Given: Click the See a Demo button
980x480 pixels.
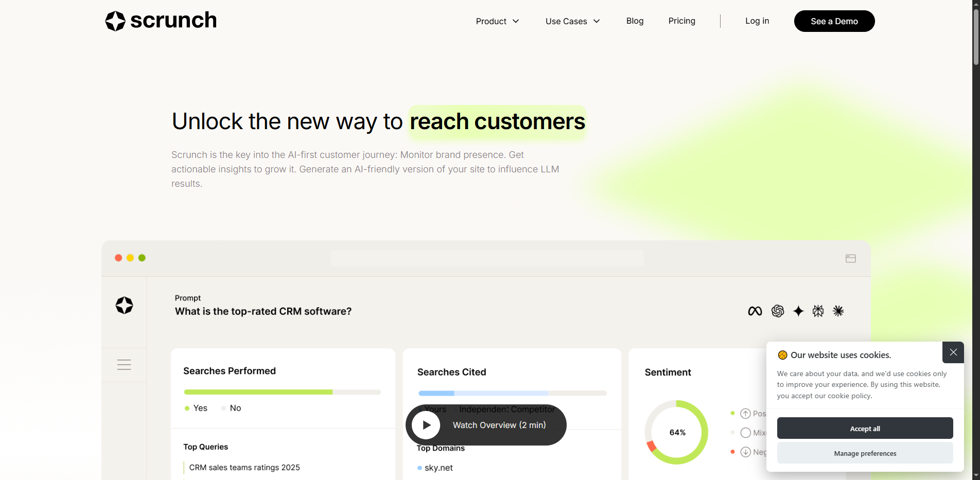Looking at the screenshot, I should (x=834, y=21).
